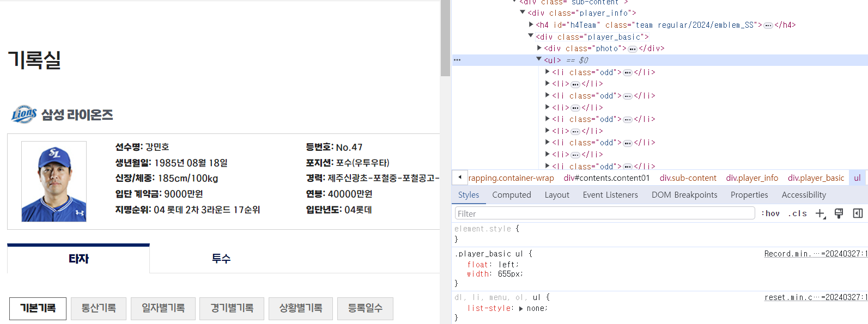The image size is (868, 324).
Task: Select the 투수 (pitcher) tab
Action: 221,259
